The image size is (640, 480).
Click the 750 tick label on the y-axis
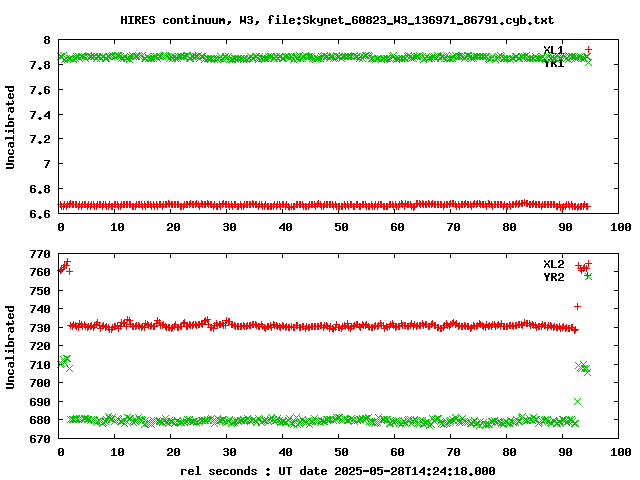click(40, 291)
